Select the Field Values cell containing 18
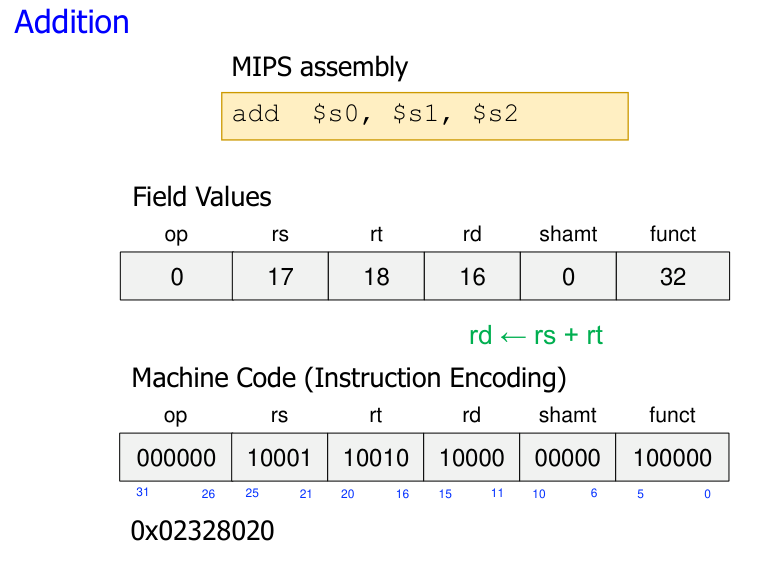Viewport: 764px width, 565px height. [x=376, y=276]
